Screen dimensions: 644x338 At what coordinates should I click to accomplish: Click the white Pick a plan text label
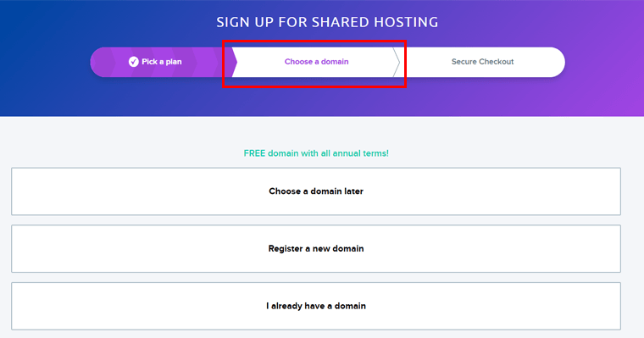(x=161, y=62)
